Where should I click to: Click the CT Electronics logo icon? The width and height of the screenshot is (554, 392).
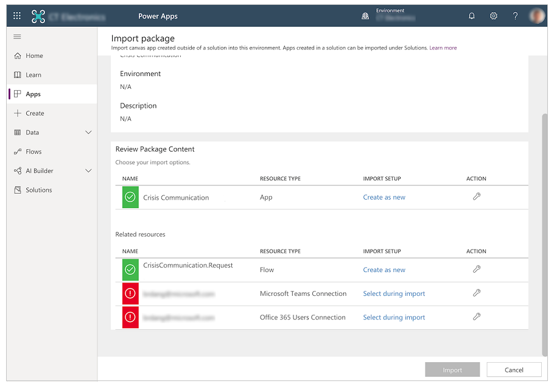point(38,16)
